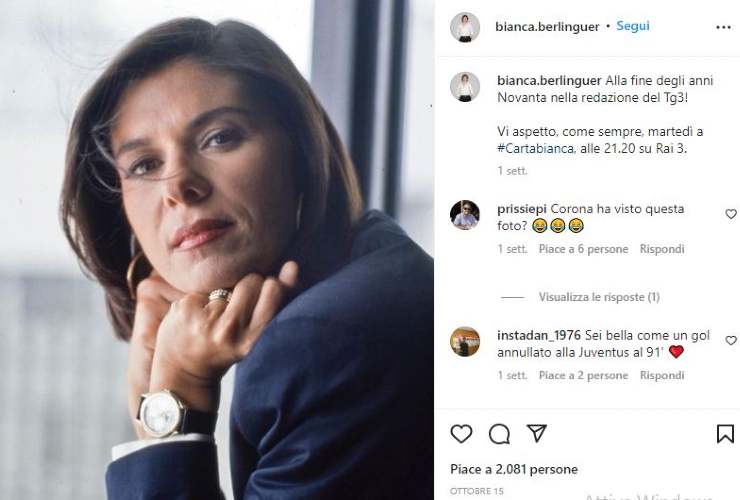Click instadan_1976's profile avatar
Screen dimensions: 740x500
(x=464, y=341)
